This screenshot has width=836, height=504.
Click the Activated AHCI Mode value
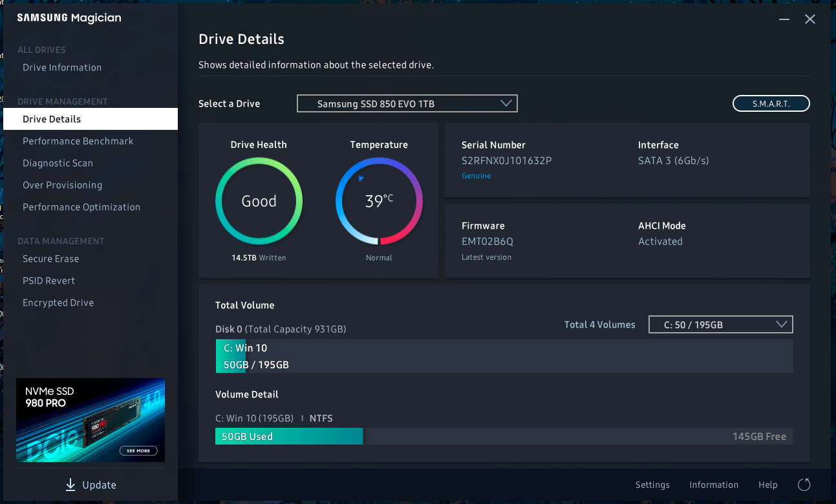(660, 242)
